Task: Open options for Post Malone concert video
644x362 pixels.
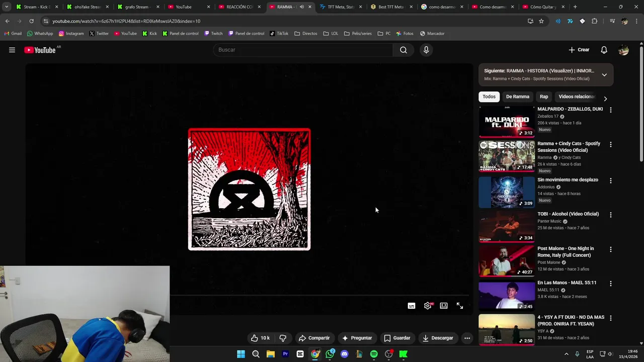Action: tap(611, 249)
